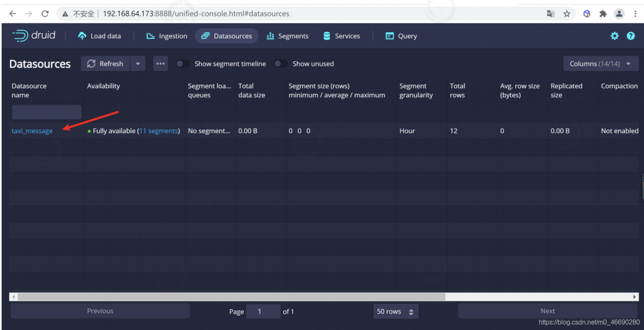Filter by datasource name field
644x330 pixels.
click(x=46, y=112)
